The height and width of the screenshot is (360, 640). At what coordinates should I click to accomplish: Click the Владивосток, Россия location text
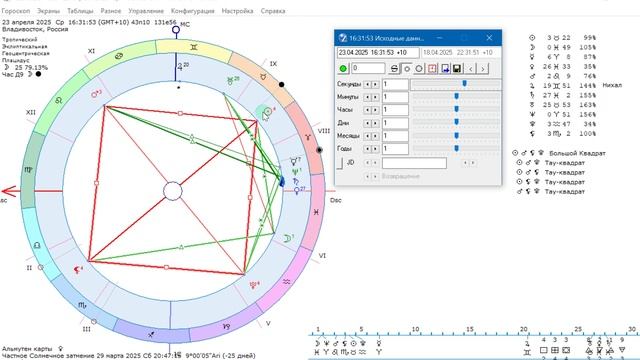35,29
